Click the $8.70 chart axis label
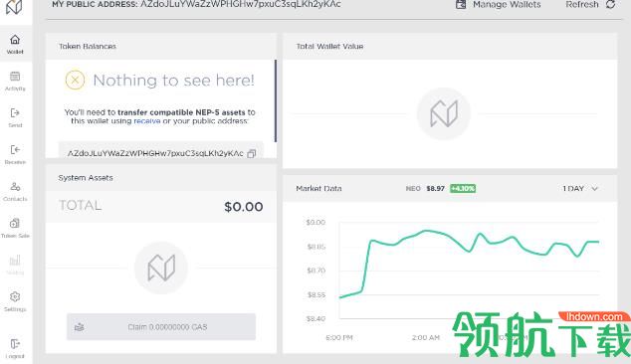 click(x=316, y=271)
